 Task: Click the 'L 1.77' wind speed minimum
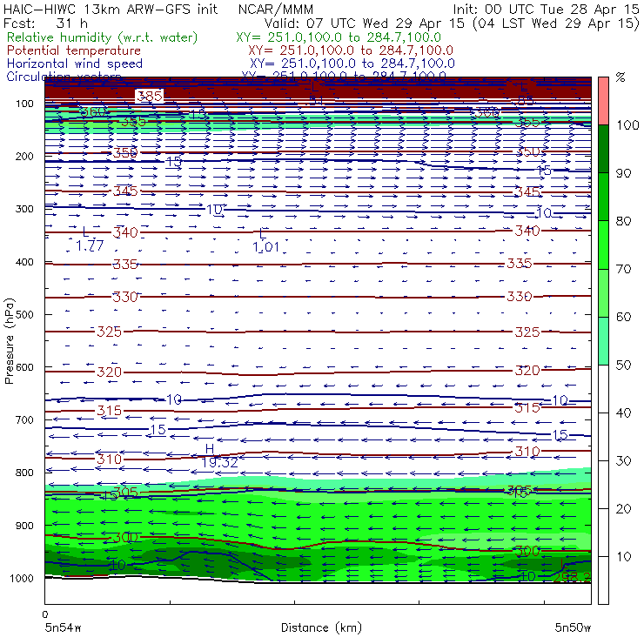(90, 239)
